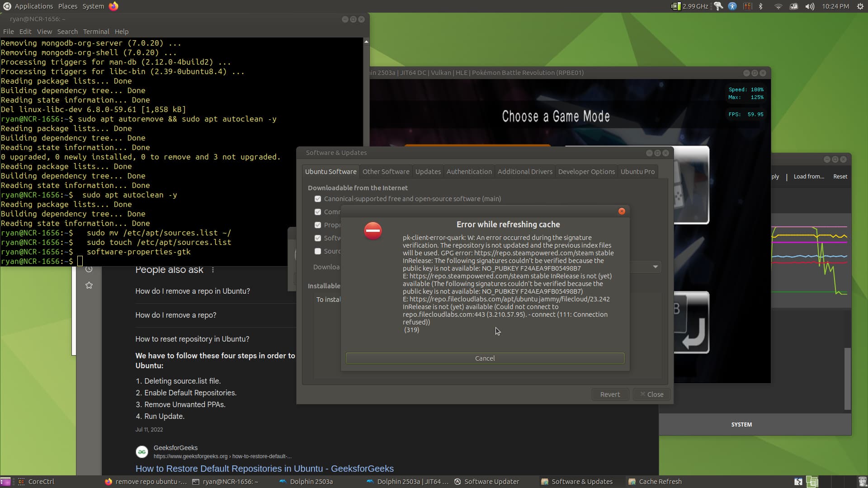Open the Other Software tab
The height and width of the screenshot is (488, 868).
point(386,172)
